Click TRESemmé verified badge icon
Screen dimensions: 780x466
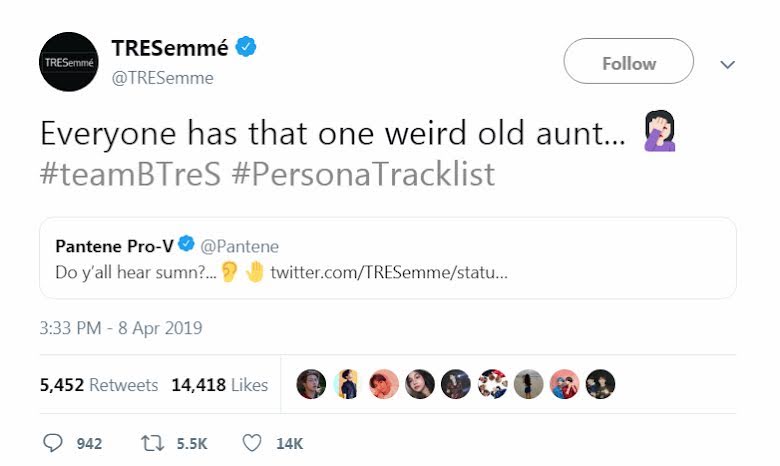246,47
